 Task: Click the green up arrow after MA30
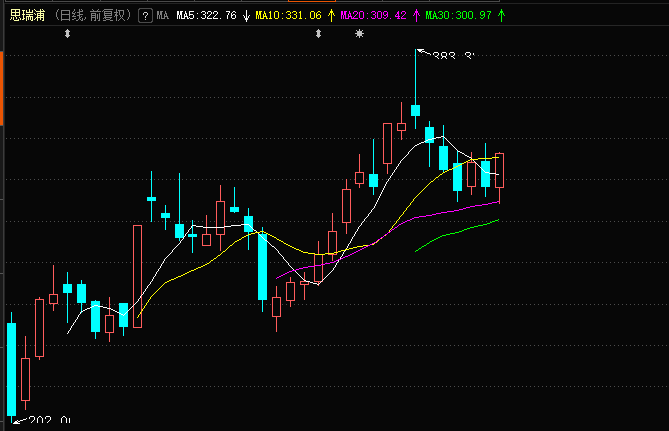point(502,15)
